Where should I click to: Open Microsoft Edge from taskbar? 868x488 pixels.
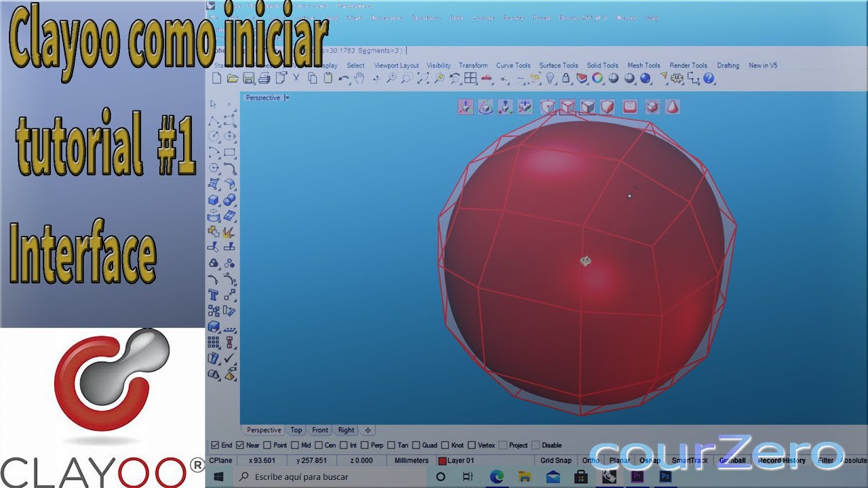(497, 477)
